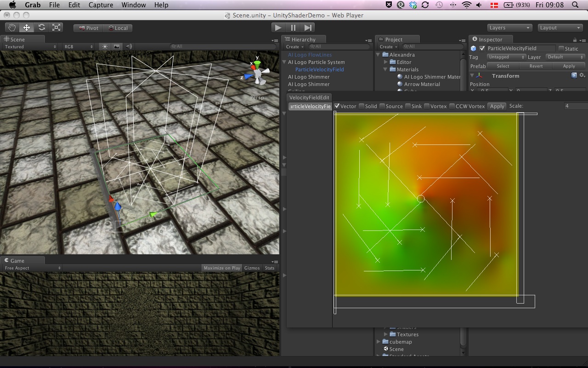Click the Step frame button

pyautogui.click(x=308, y=28)
